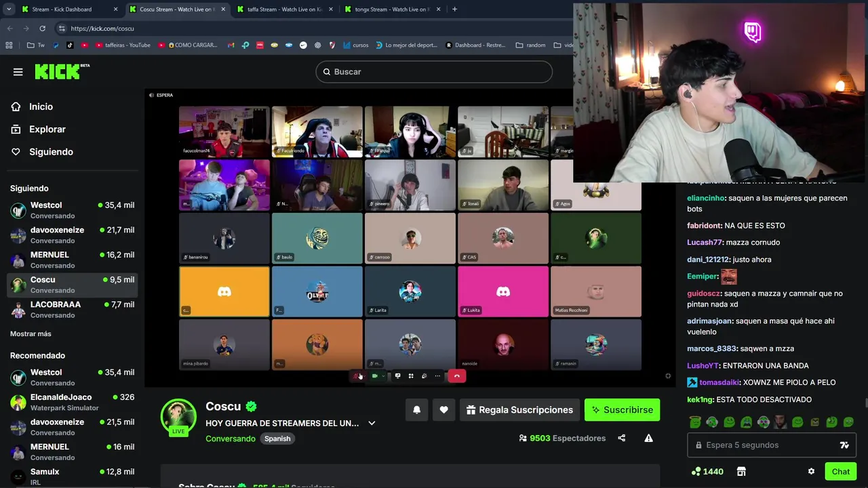Image resolution: width=868 pixels, height=488 pixels.
Task: Click the three-dots more options in call bar
Action: coord(437,376)
